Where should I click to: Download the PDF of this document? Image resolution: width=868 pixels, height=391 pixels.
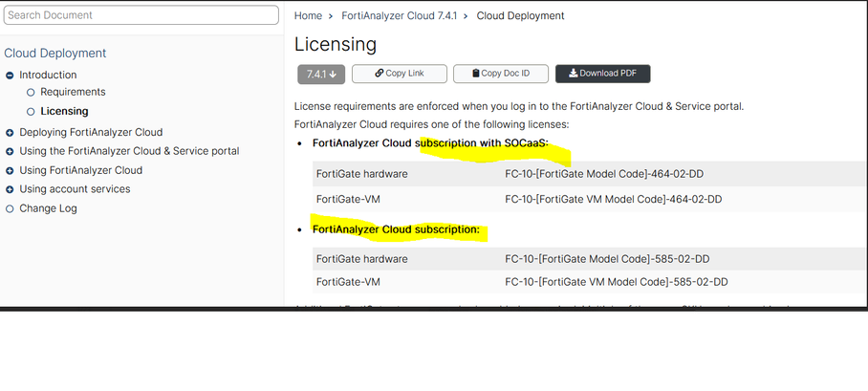tap(602, 74)
